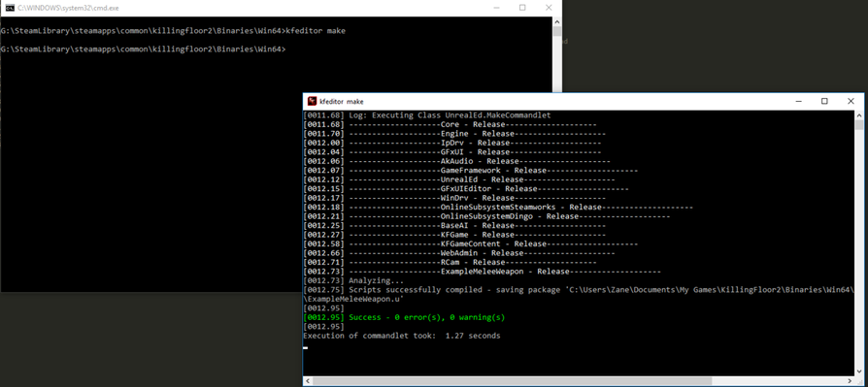Click the 'RCam - Release' log line
The image size is (868, 387).
click(451, 262)
